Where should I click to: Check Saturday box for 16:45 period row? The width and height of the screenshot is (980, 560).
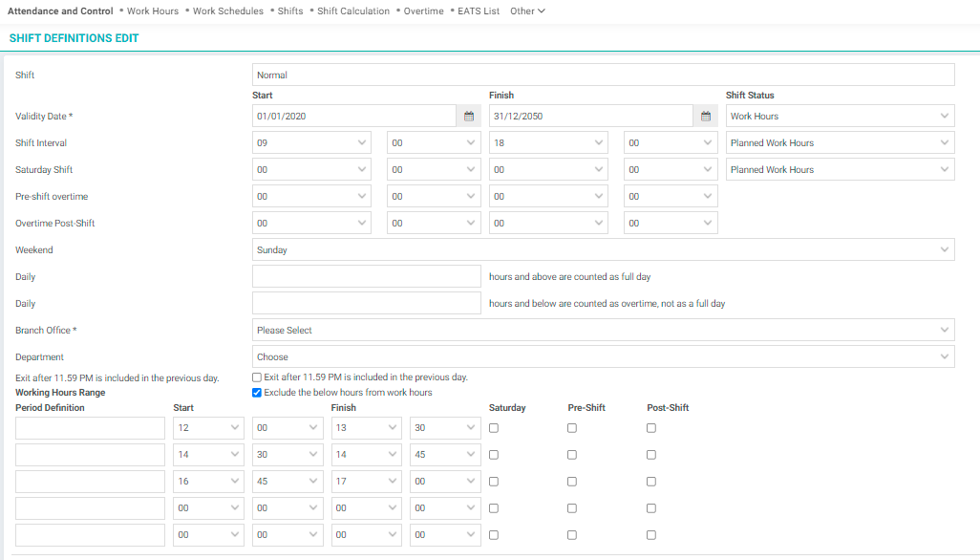(494, 482)
